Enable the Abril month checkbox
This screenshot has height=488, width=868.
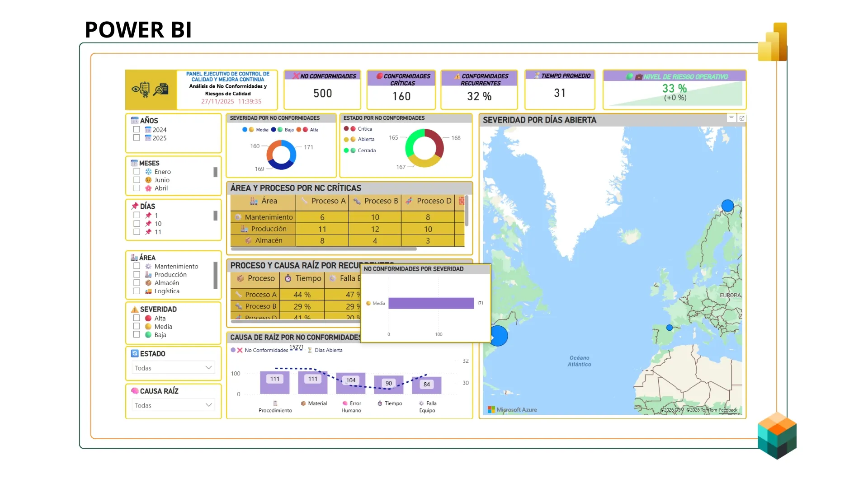(137, 188)
